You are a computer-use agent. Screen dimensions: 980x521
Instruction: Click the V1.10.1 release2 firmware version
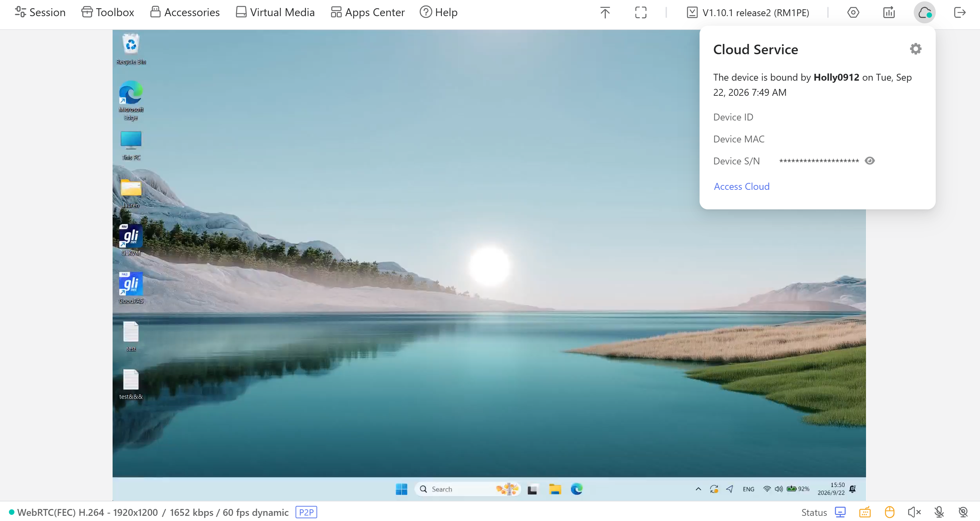748,13
